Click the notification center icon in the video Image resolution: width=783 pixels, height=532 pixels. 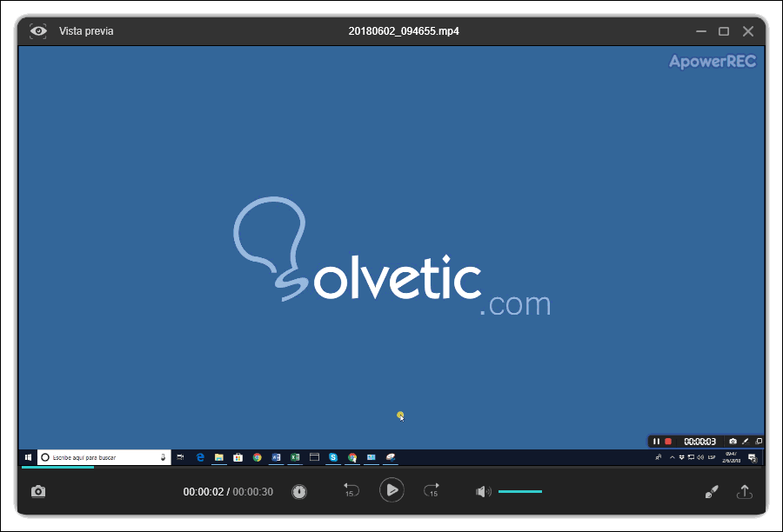pos(753,457)
